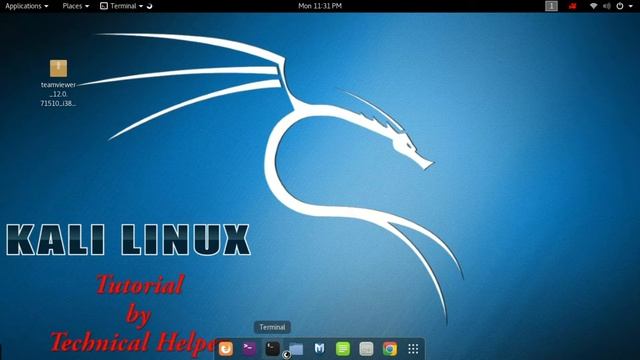Click the workspace indicator number 1

(551, 6)
